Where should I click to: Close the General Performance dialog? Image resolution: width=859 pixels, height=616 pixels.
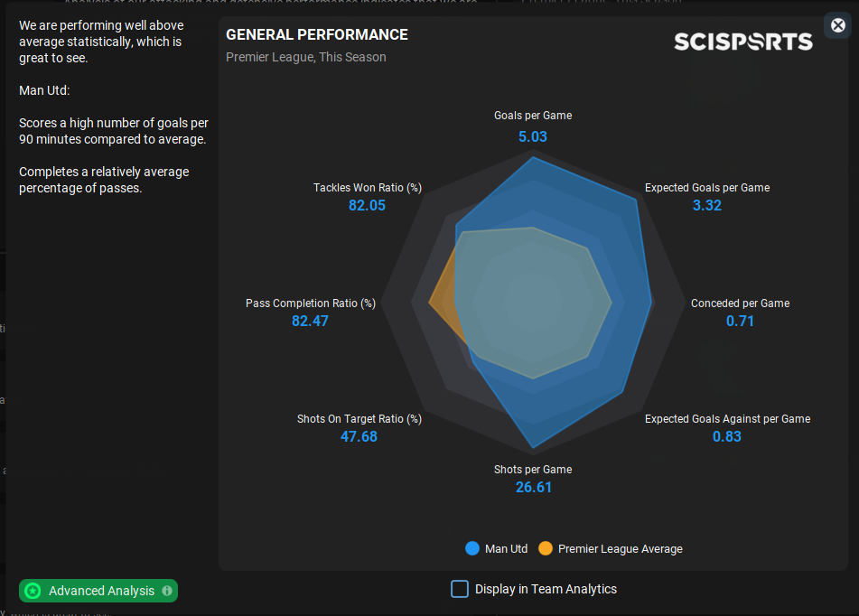point(837,25)
